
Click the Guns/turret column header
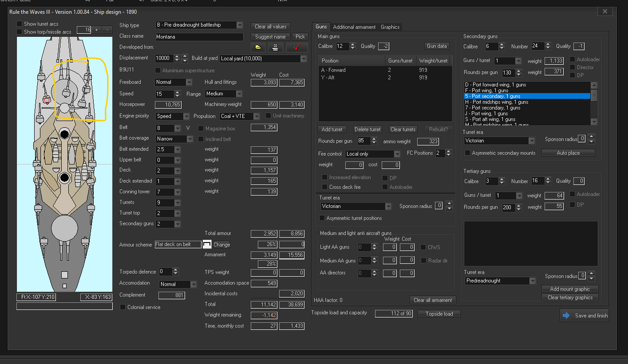pos(400,60)
